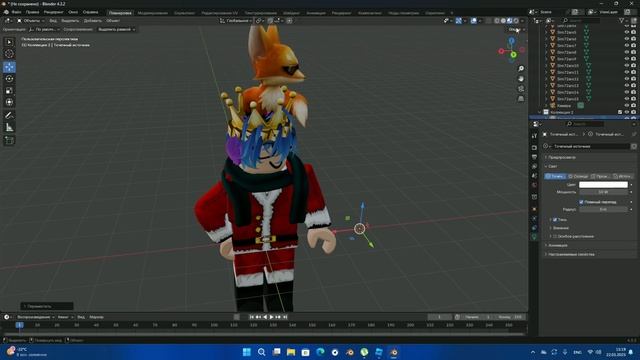640x360 pixels.
Task: Open the File menu
Action: pyautogui.click(x=16, y=12)
